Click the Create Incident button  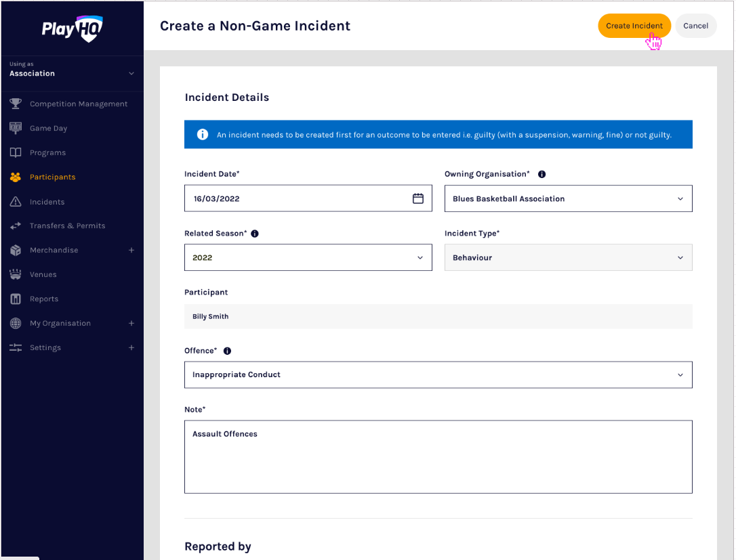point(634,26)
